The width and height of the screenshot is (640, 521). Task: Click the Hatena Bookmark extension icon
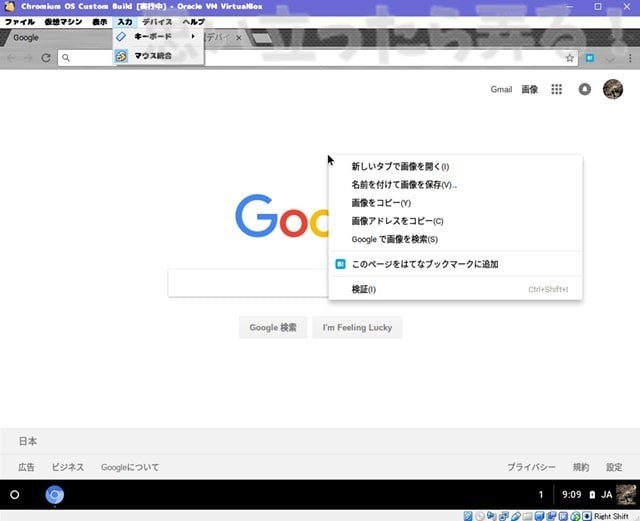click(590, 58)
